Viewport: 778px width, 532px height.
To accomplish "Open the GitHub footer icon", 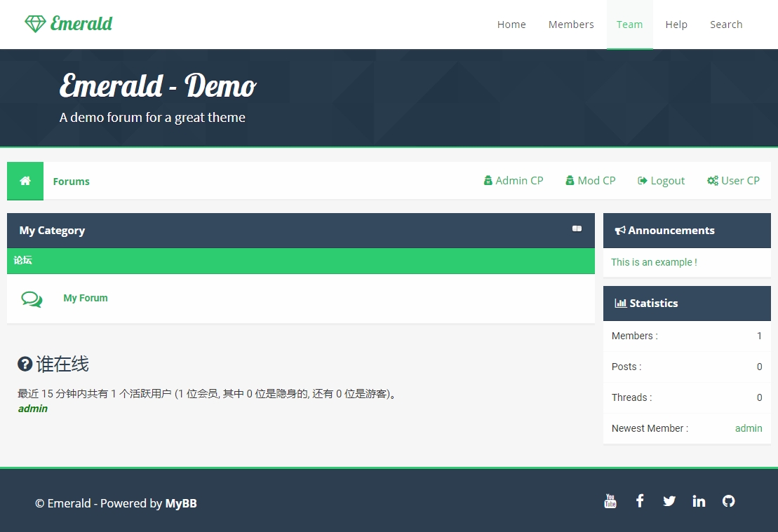I will (x=728, y=501).
